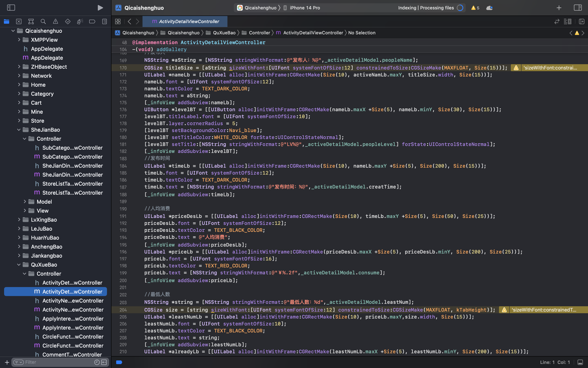588x368 pixels.
Task: Expand the Network folder
Action: 19,76
